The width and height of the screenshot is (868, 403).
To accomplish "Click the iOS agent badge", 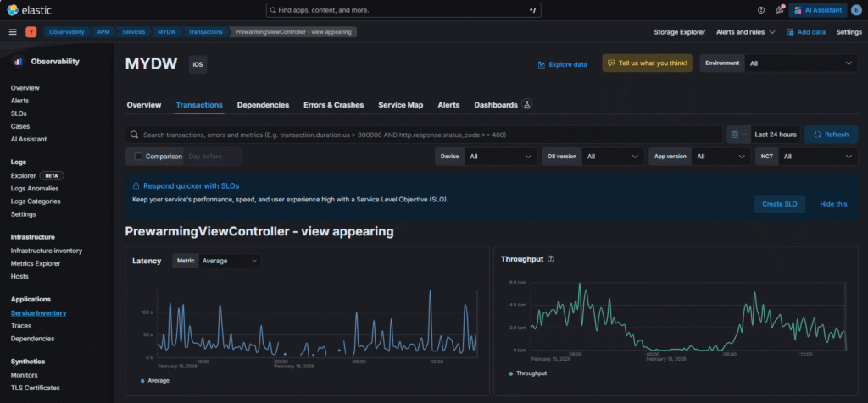I will [x=198, y=64].
